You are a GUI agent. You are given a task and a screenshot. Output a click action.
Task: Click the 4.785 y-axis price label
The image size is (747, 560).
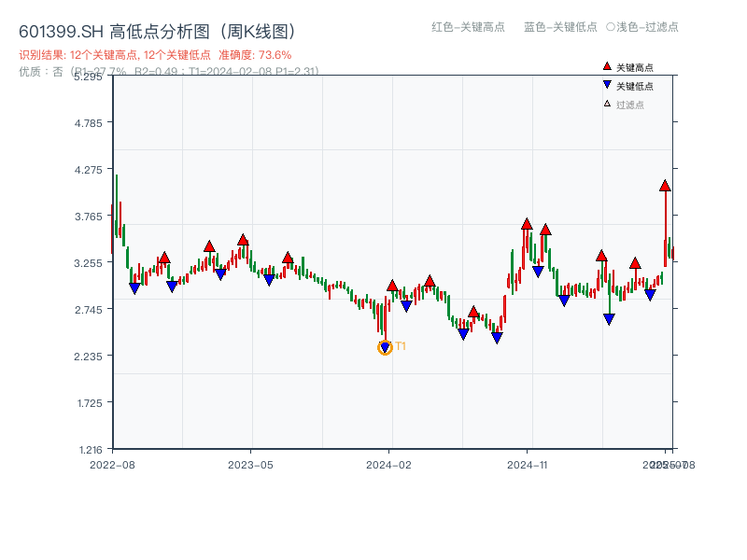[92, 122]
